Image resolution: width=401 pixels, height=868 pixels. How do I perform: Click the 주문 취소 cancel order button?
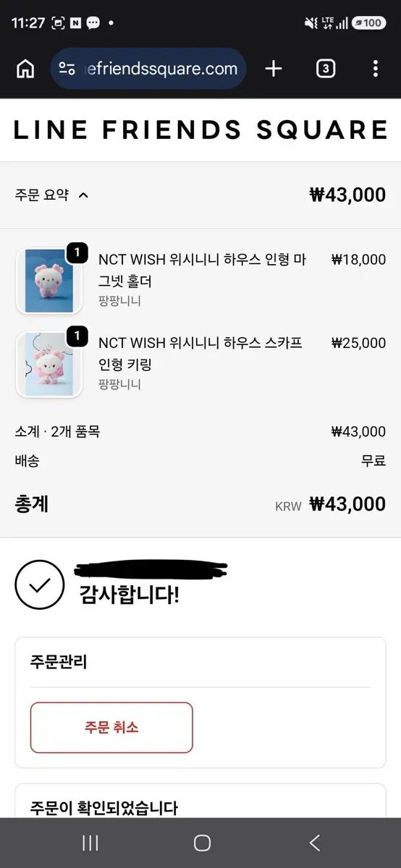[x=111, y=728]
